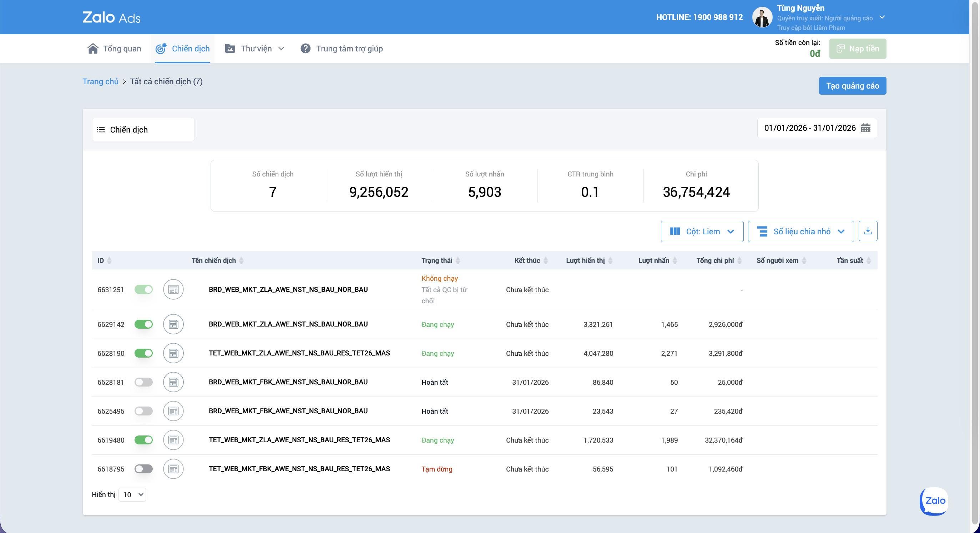The height and width of the screenshot is (533, 980).
Task: Enable campaign 6628181 switch
Action: pyautogui.click(x=143, y=382)
